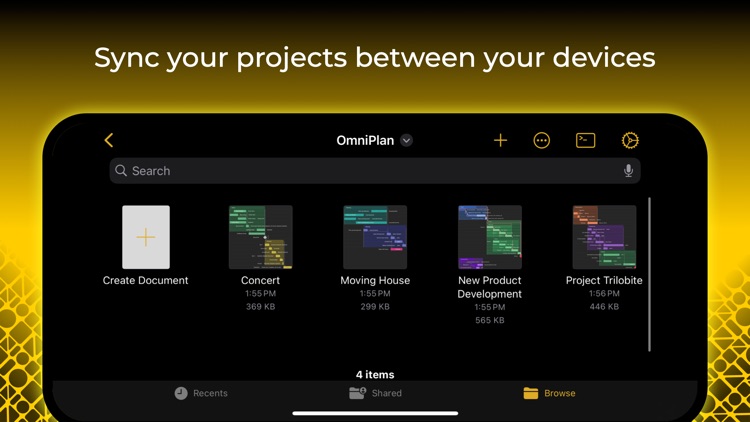Click the vertical scrollbar in document browser
The height and width of the screenshot is (422, 750).
pyautogui.click(x=649, y=274)
